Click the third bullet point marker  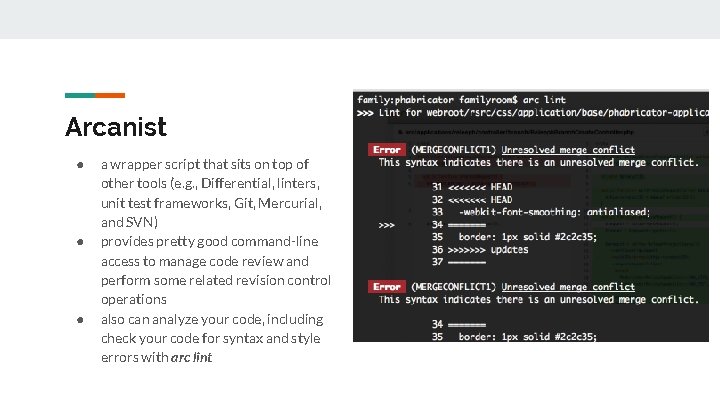click(x=77, y=320)
